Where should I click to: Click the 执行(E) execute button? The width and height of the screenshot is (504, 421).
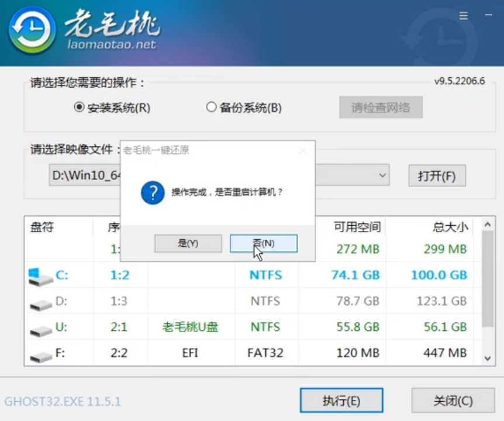point(341,401)
